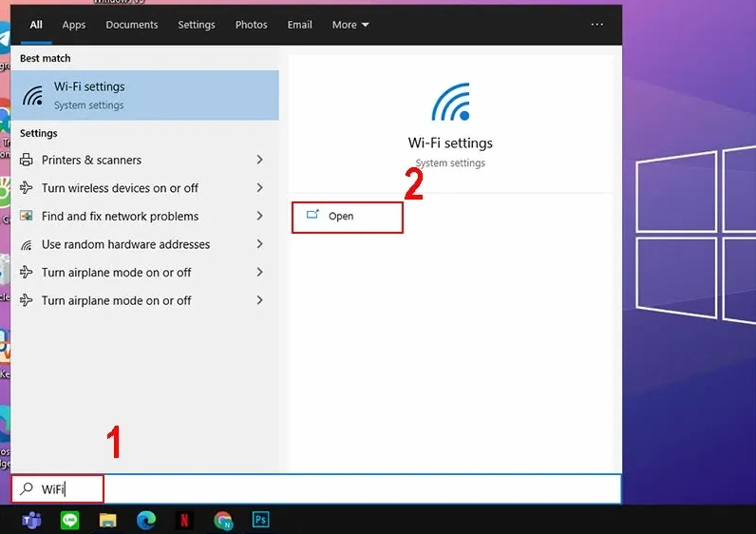Launch the LINE app on the taskbar

point(70,520)
